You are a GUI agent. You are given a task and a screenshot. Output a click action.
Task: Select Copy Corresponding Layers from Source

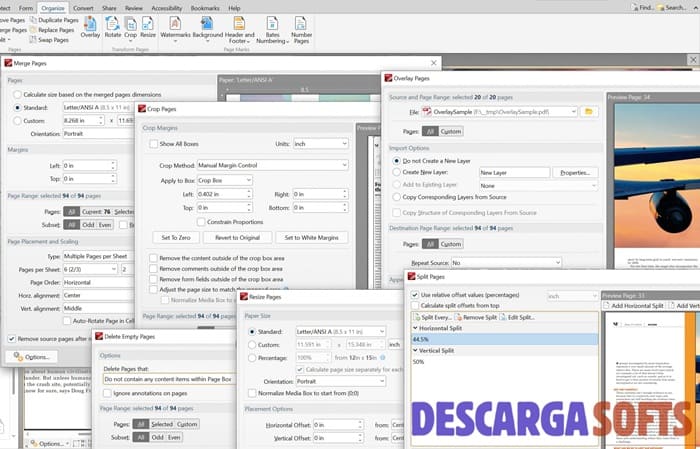(x=396, y=197)
